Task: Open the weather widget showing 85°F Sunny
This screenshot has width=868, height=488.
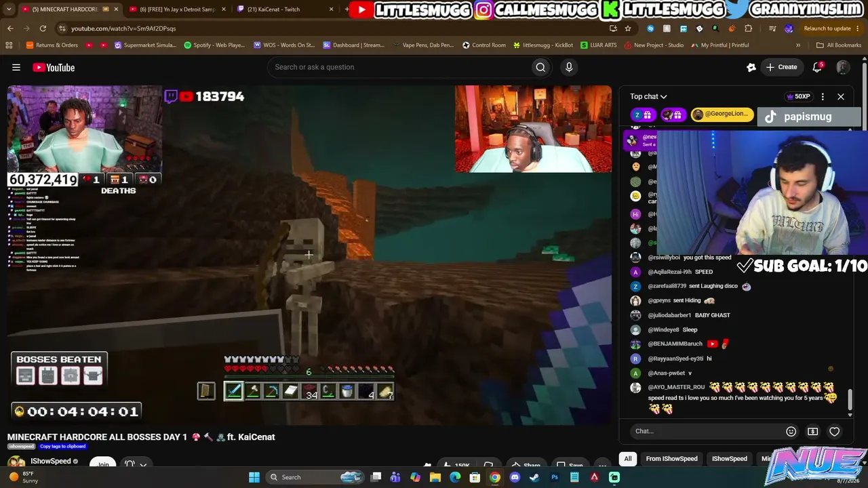Action: click(x=24, y=477)
